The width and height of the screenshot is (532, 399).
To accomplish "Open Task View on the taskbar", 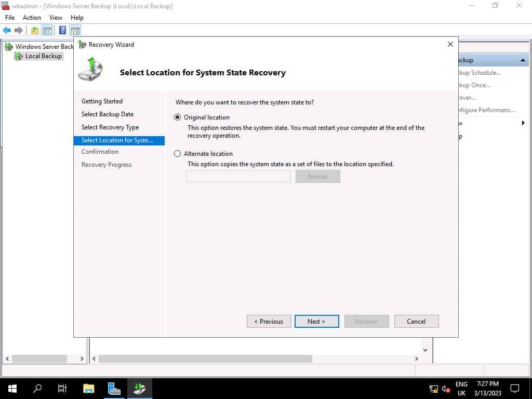I will (62, 388).
